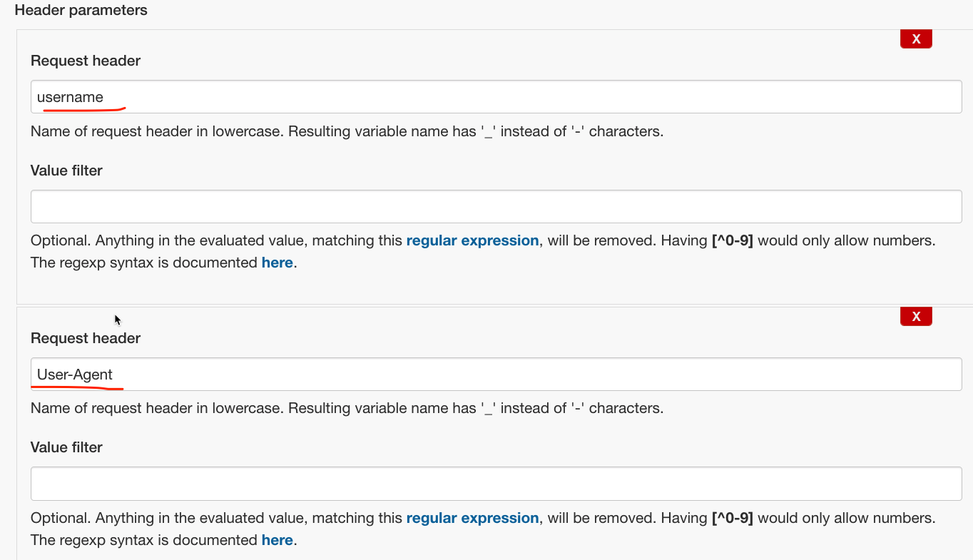
Task: Click bold [^0-9] example in User-Agent section
Action: point(733,518)
